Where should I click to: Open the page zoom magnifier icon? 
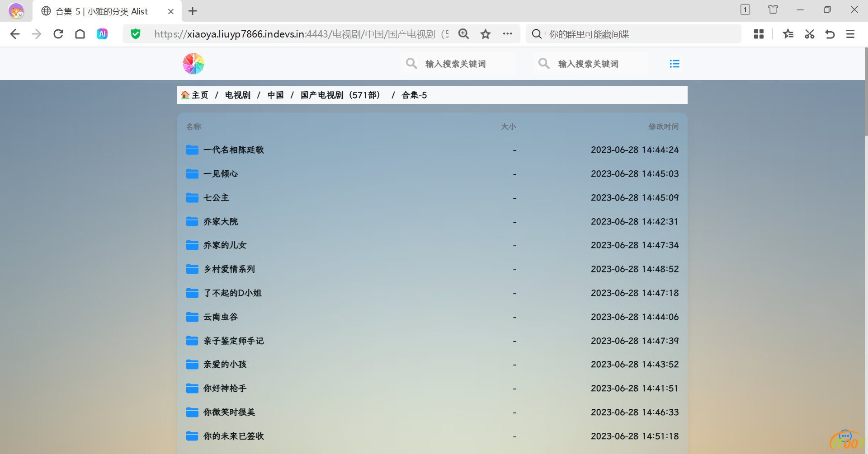pyautogui.click(x=463, y=34)
